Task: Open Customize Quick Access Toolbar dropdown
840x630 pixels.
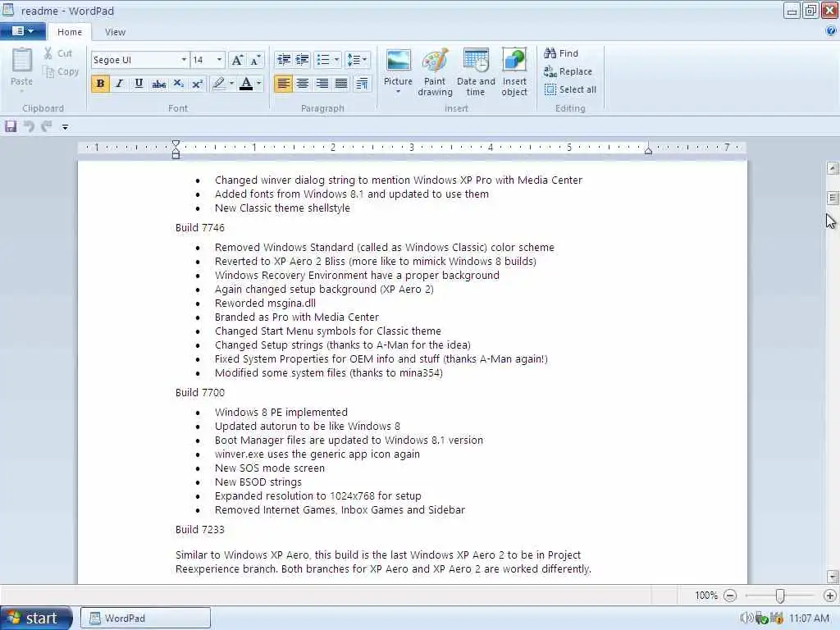Action: pos(65,127)
